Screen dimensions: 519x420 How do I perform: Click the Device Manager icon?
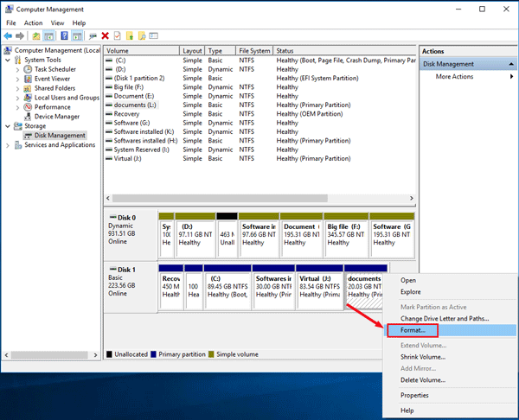click(28, 117)
